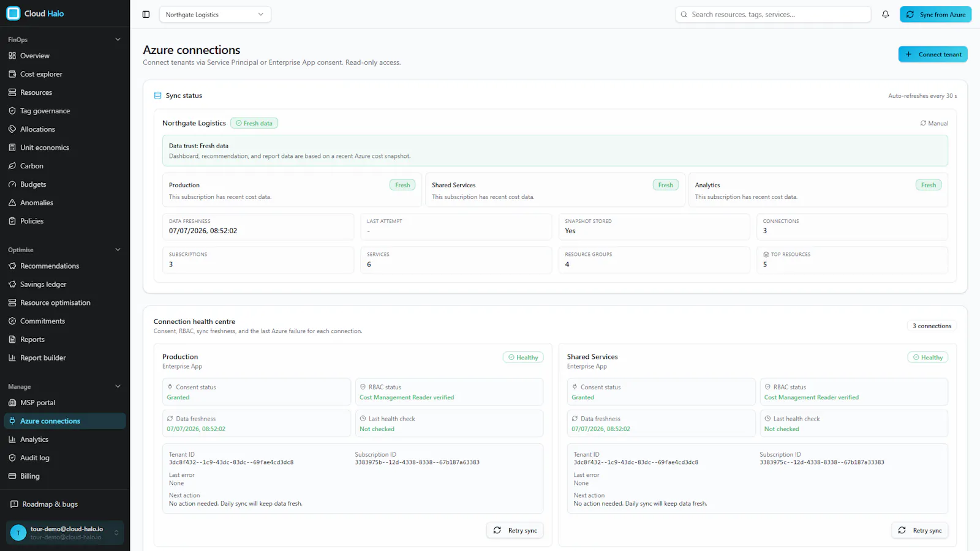Click the Resource optimisation icon
Screen dimensions: 980x551
[x=12, y=302]
